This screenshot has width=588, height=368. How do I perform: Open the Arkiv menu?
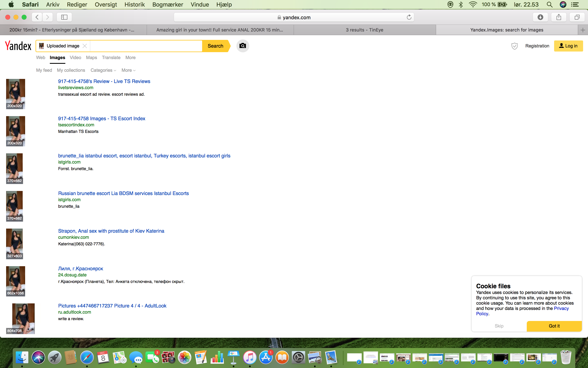coord(53,4)
